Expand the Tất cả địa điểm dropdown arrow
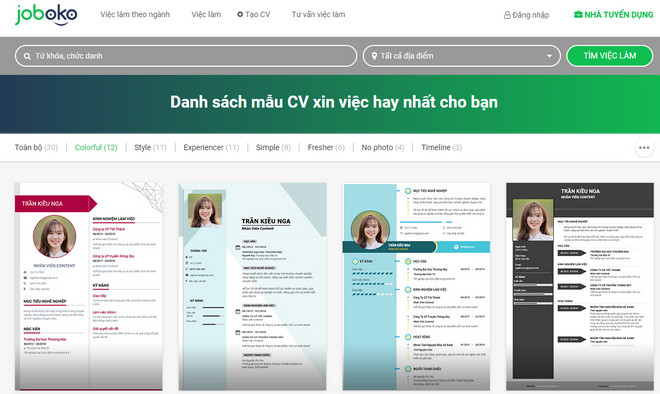The height and width of the screenshot is (394, 660). pyautogui.click(x=549, y=56)
